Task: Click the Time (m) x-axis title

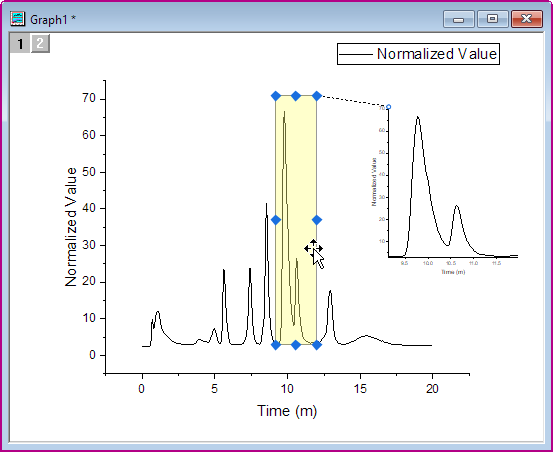Action: point(287,411)
